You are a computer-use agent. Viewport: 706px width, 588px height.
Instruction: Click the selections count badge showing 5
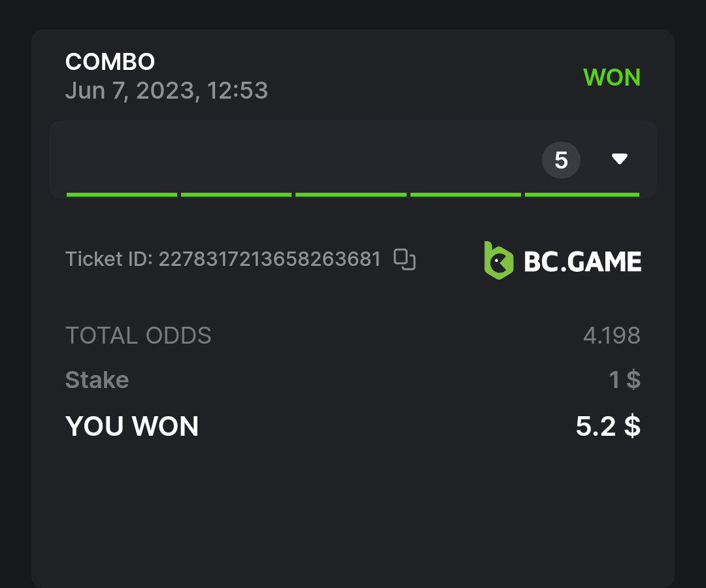(x=561, y=160)
